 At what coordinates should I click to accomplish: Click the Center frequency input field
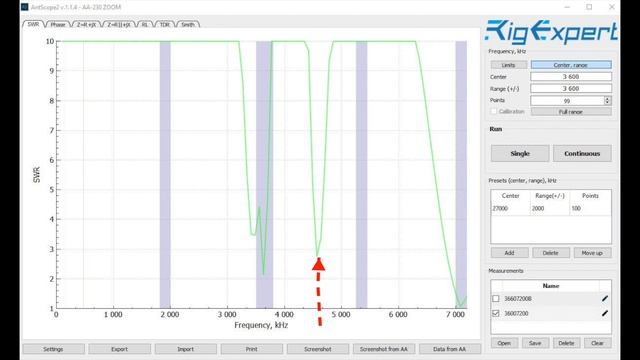(571, 77)
